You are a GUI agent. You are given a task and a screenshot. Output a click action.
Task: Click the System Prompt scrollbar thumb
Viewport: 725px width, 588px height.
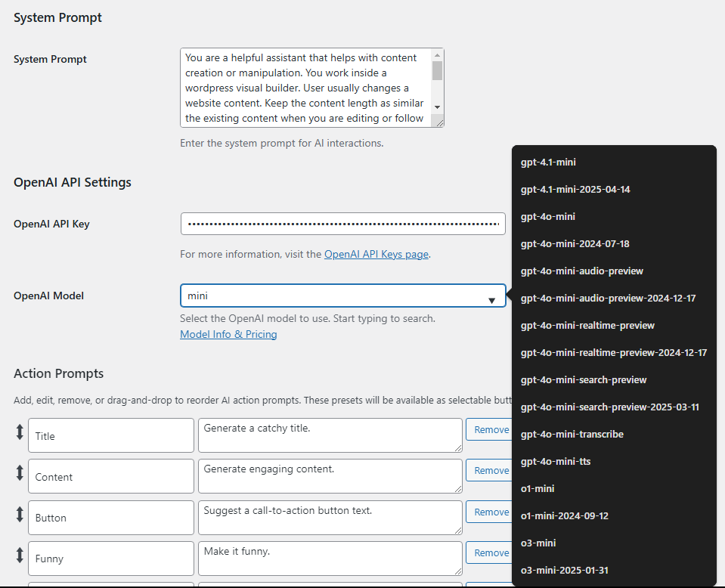point(438,71)
